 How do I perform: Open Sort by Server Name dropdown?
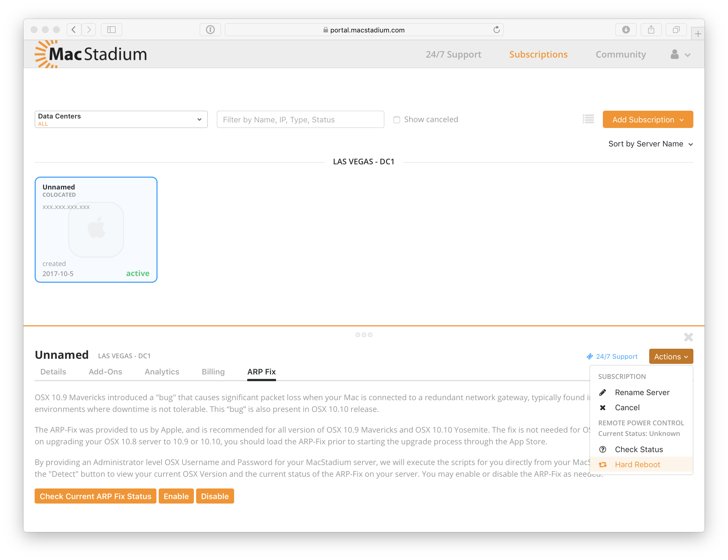[650, 144]
